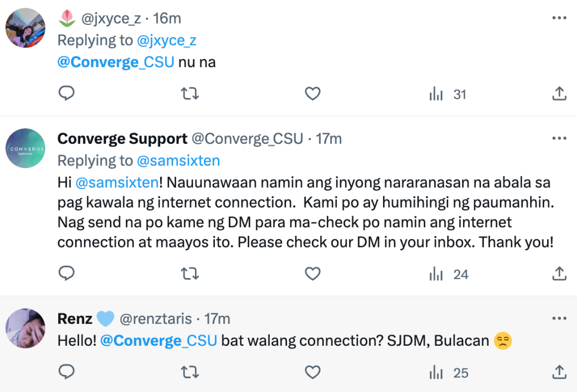Open @samsixten link in "Replying to" line
This screenshot has width=577, height=392.
pos(178,161)
